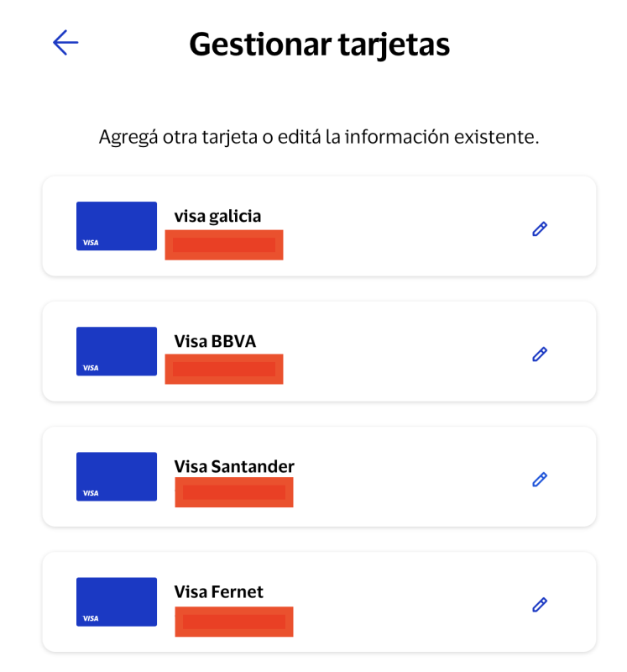Screen dimensions: 627x672
Task: Select the Visa Fernet card thumbnail
Action: 117,601
